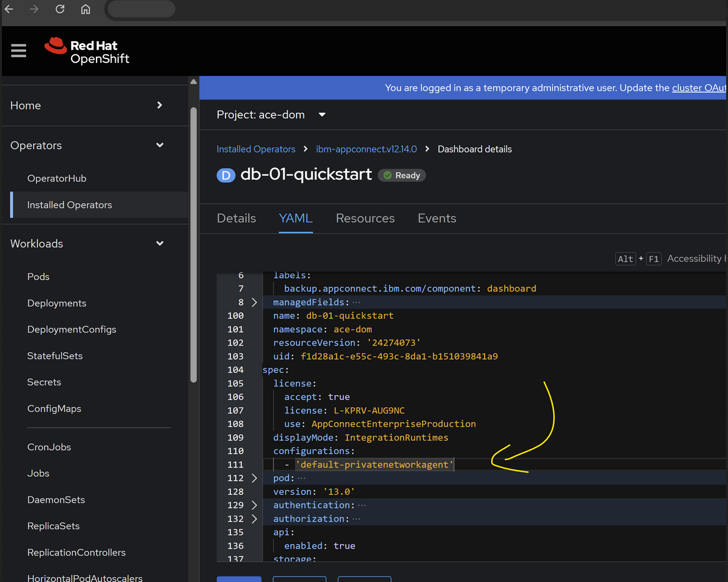Screen dimensions: 728x582
Task: Click the Ready status badge
Action: tap(402, 176)
